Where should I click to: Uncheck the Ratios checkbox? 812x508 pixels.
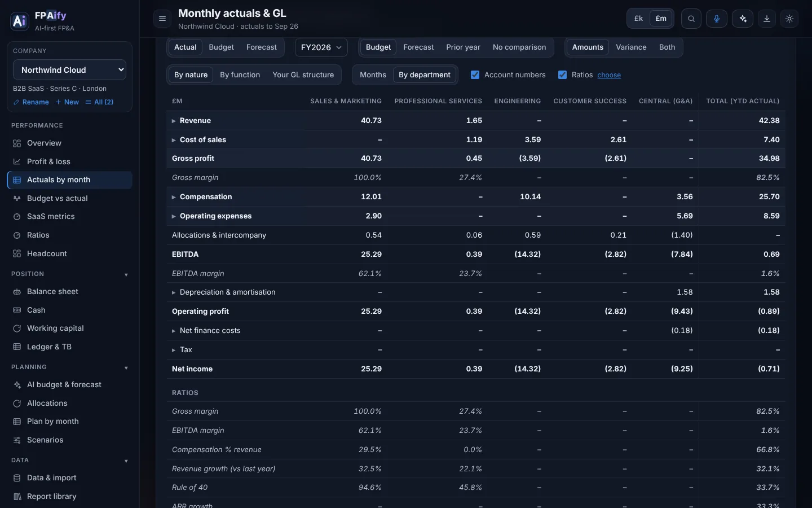click(562, 75)
